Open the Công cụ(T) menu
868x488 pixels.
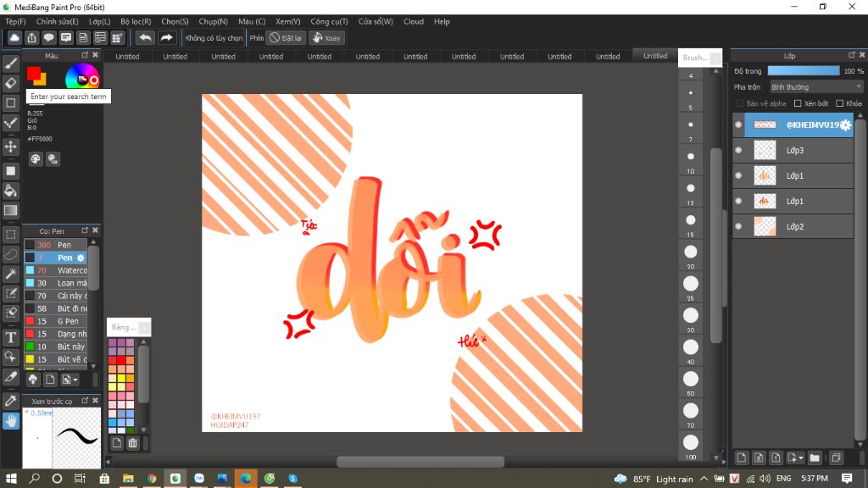coord(329,21)
